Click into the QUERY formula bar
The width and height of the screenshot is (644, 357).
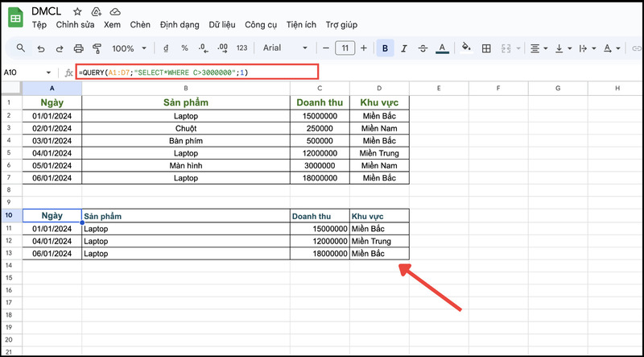click(197, 73)
